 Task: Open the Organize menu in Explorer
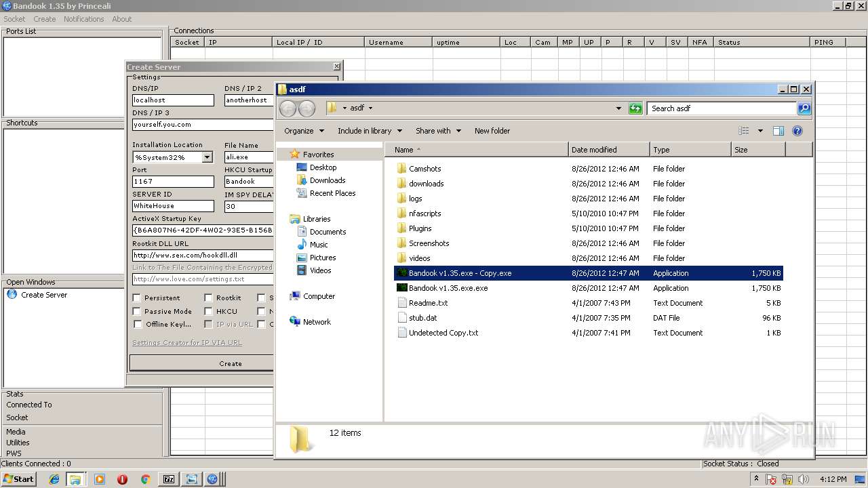304,131
